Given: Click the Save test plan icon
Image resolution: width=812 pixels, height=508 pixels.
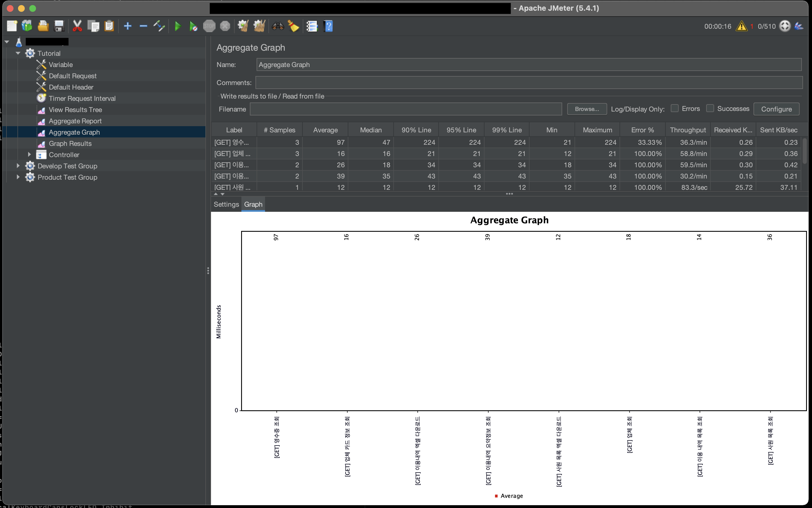Looking at the screenshot, I should 59,26.
